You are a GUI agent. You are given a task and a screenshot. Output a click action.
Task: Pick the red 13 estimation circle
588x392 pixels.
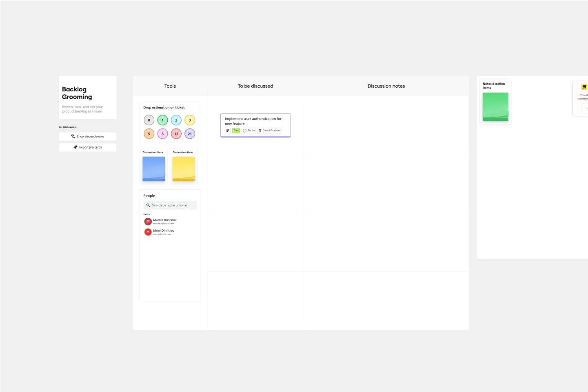[x=176, y=134]
